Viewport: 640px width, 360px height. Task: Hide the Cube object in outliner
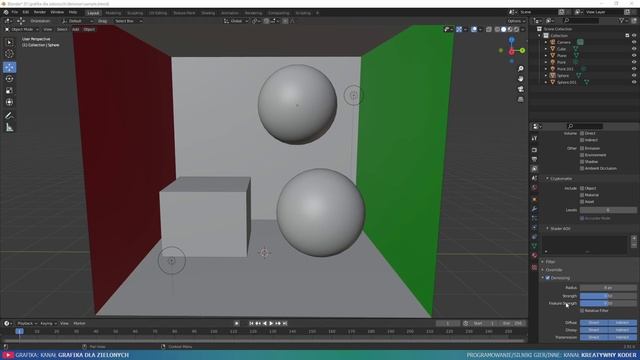coord(634,49)
